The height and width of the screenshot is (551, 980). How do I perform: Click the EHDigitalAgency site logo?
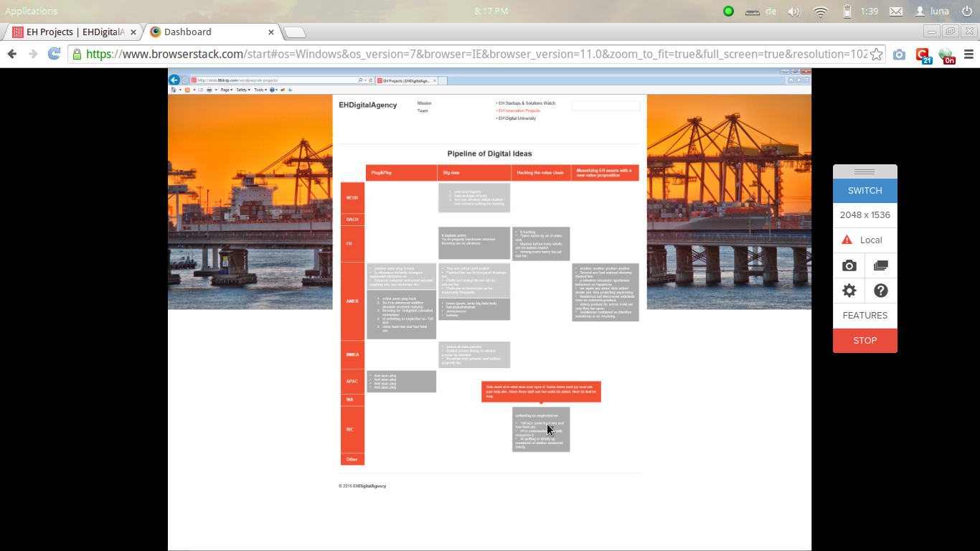coord(368,105)
